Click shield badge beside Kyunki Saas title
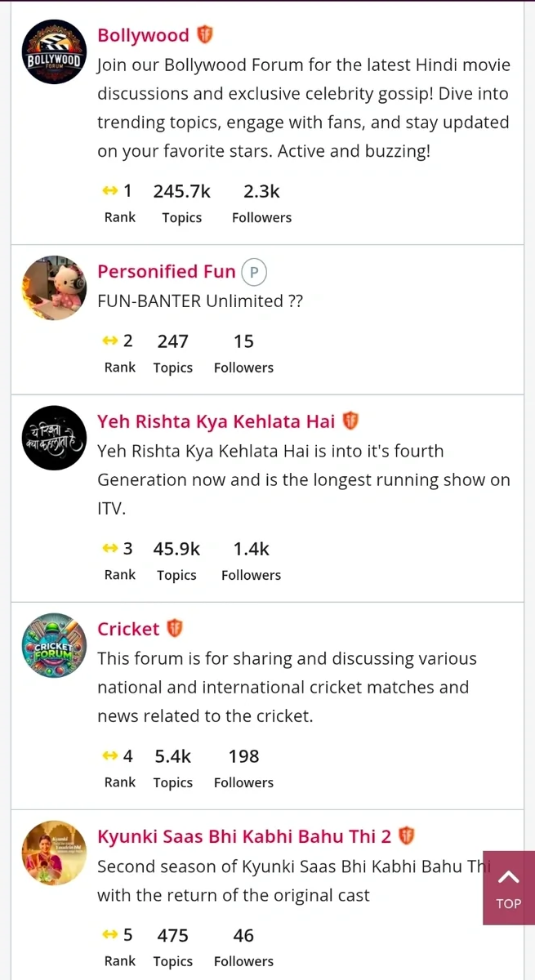Image resolution: width=535 pixels, height=980 pixels. (x=406, y=836)
